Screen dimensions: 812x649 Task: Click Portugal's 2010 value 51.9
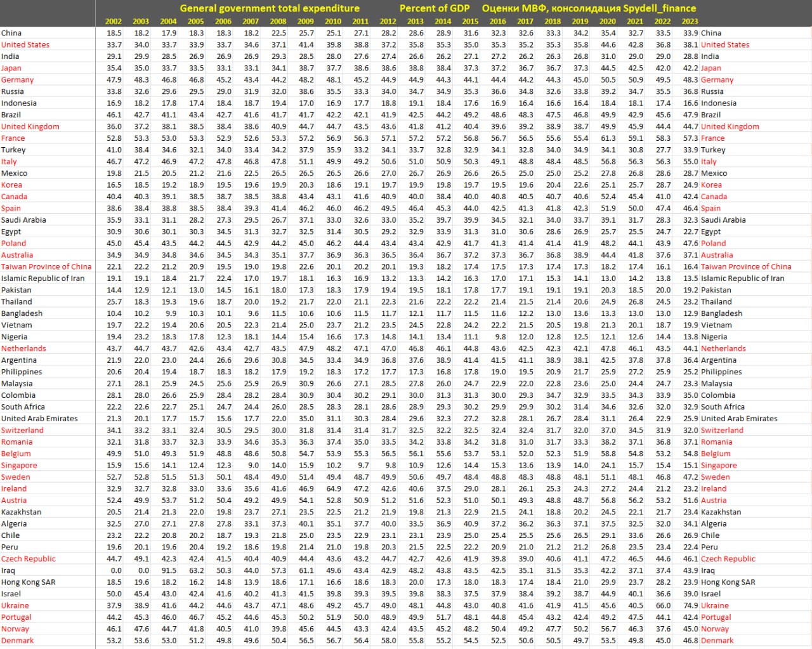point(334,617)
